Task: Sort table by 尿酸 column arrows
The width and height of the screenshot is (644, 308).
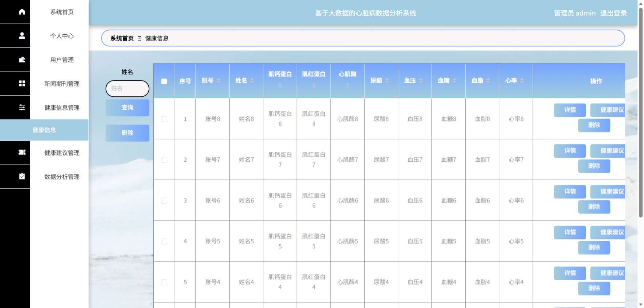Action: click(387, 80)
